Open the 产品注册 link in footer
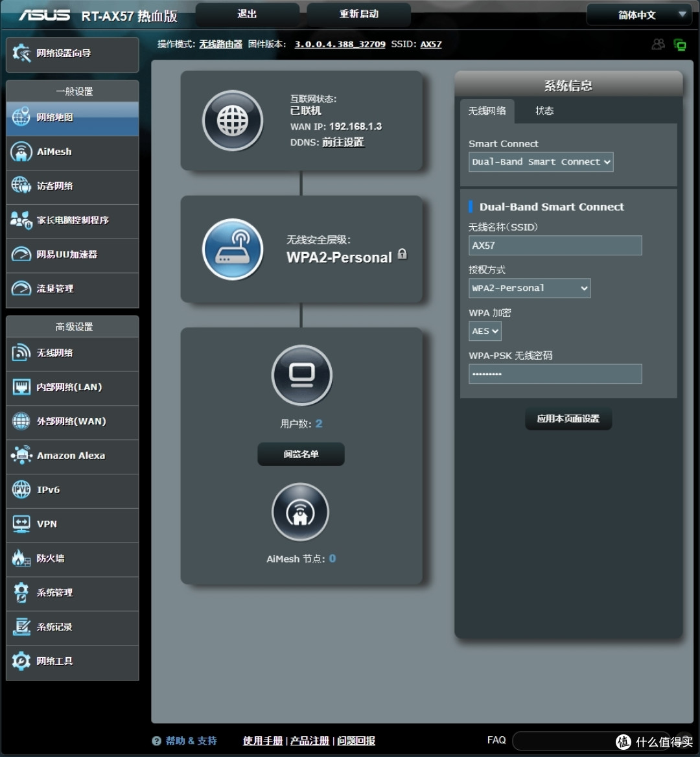This screenshot has height=757, width=700. [x=309, y=741]
